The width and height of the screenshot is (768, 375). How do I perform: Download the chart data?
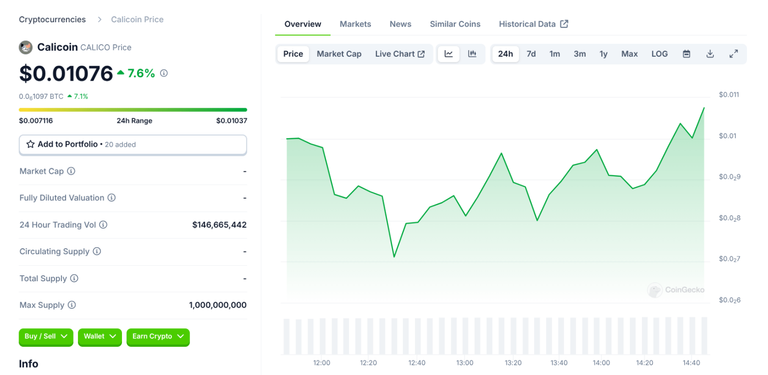pos(710,54)
